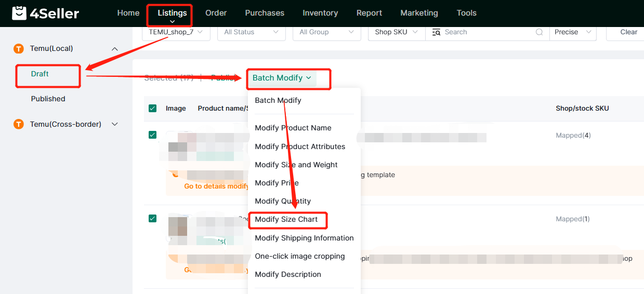644x294 pixels.
Task: Open the Precise match dropdown
Action: [x=573, y=32]
